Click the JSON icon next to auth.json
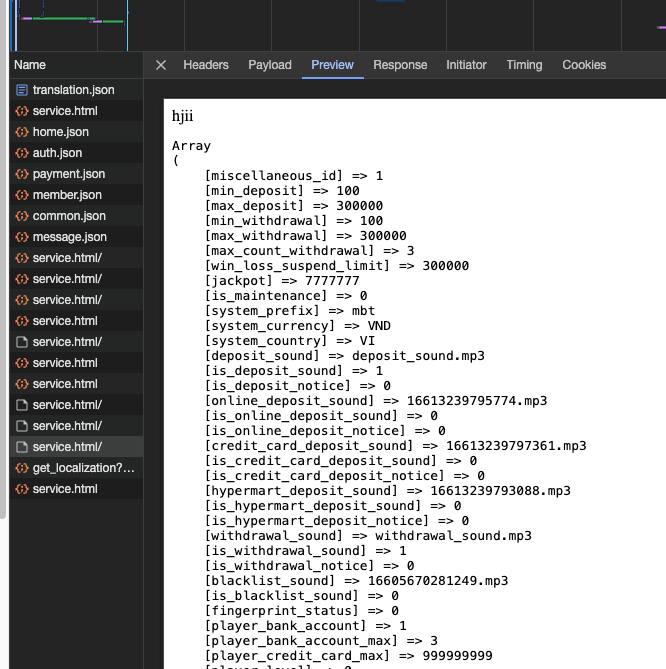This screenshot has height=669, width=666. tap(22, 153)
